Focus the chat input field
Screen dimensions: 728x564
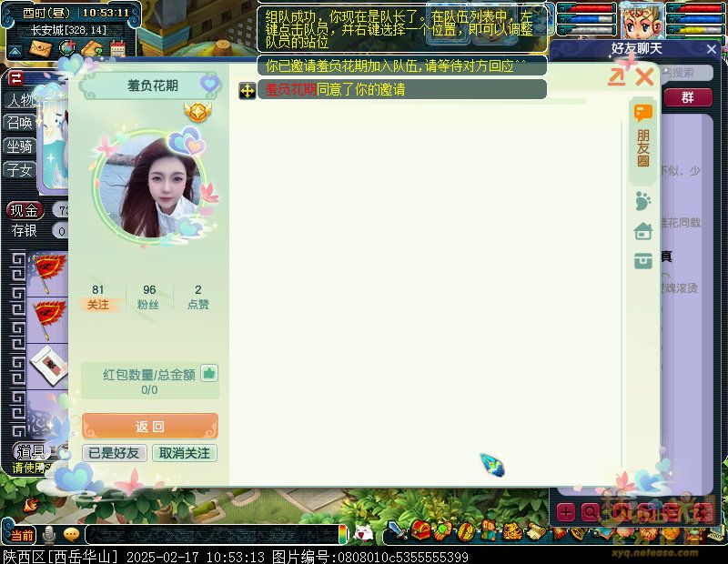click(x=214, y=535)
